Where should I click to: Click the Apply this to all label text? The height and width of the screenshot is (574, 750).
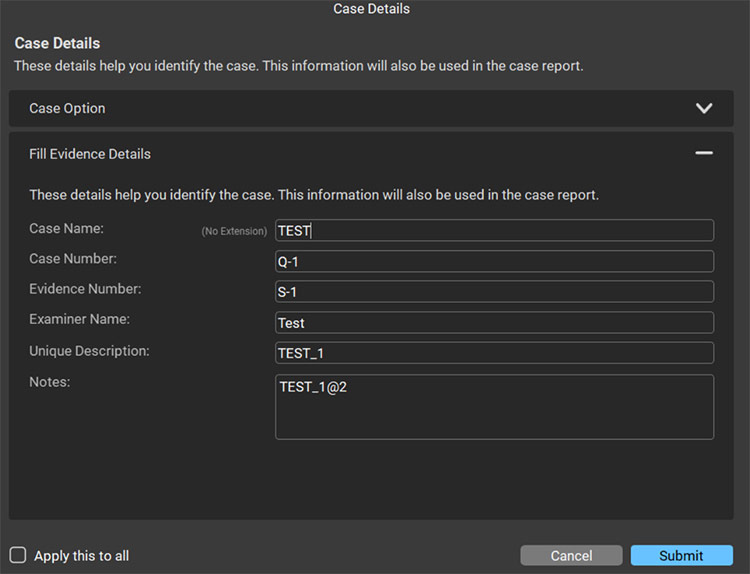click(81, 556)
